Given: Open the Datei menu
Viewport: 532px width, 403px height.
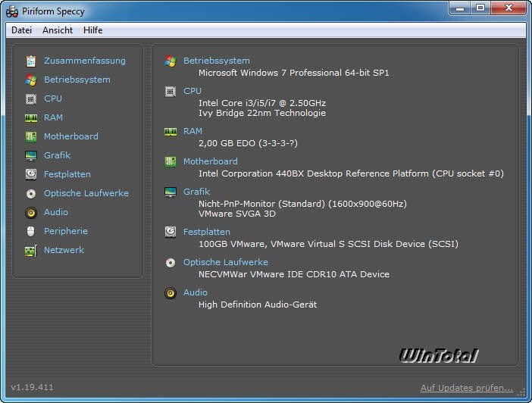Looking at the screenshot, I should (x=21, y=30).
